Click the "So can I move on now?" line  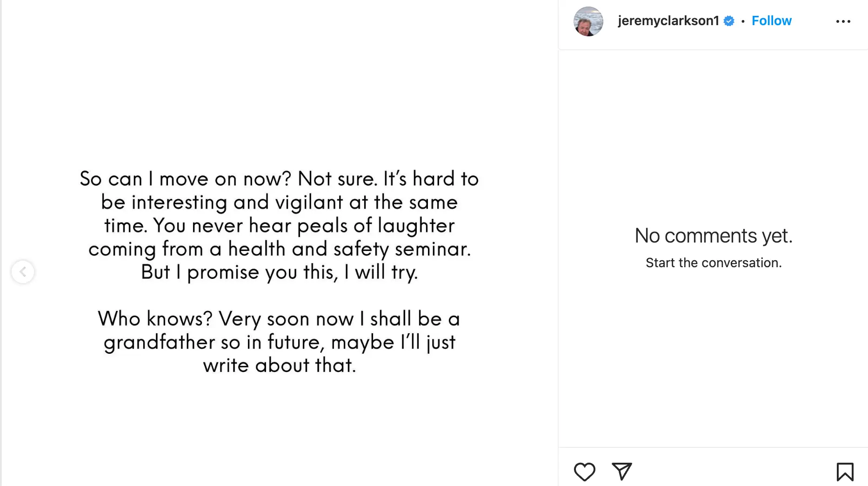pos(279,179)
